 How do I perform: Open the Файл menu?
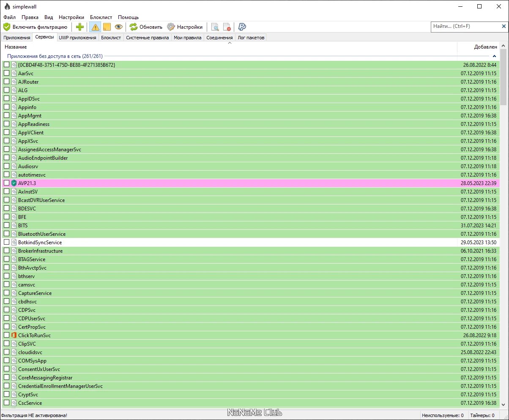pyautogui.click(x=9, y=17)
